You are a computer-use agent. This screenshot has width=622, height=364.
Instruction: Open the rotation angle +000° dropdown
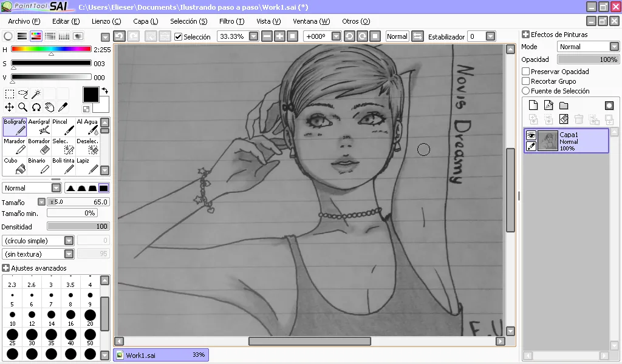tap(336, 36)
